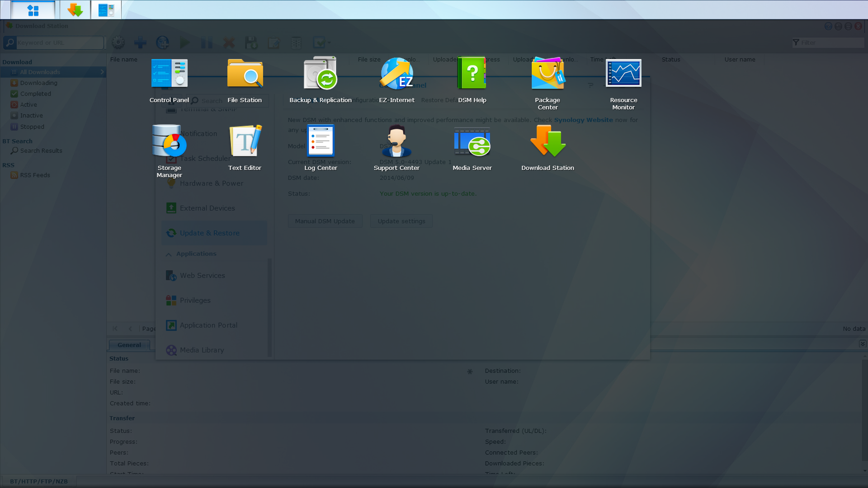Viewport: 868px width, 488px height.
Task: Select All Downloads in the sidebar
Action: click(53, 72)
